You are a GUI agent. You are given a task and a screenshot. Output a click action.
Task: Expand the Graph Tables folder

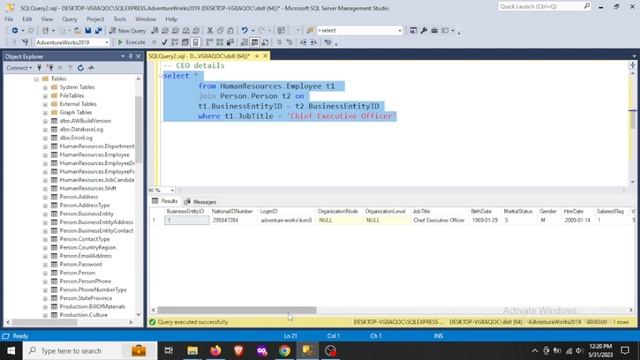pyautogui.click(x=45, y=113)
